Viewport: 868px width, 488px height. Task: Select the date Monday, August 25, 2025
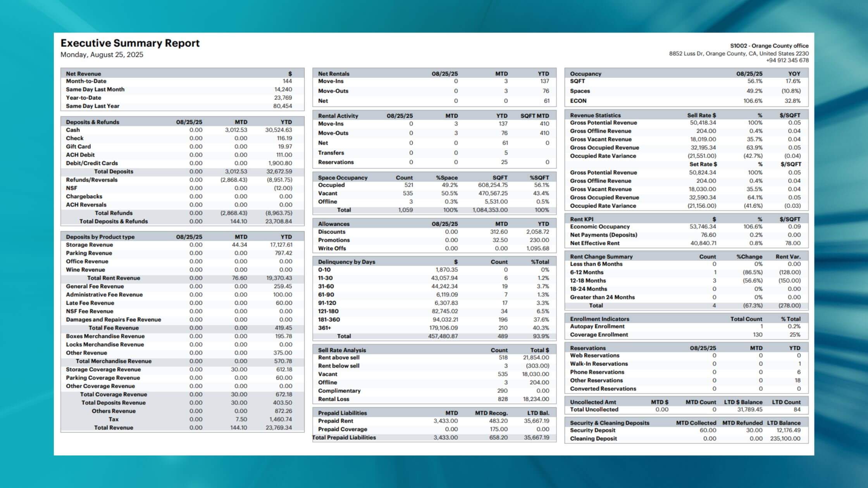[102, 55]
